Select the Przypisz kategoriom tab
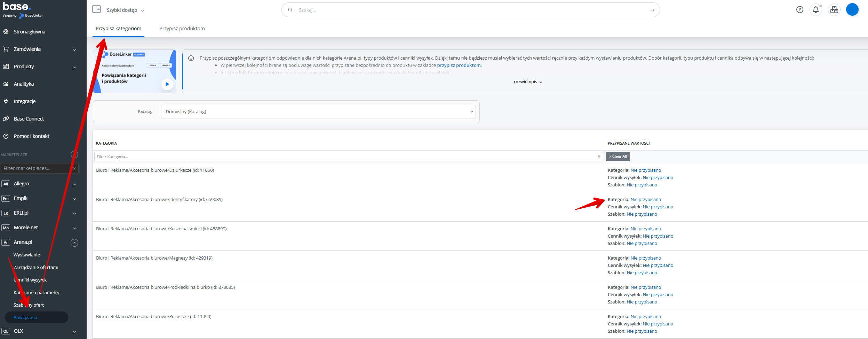 (118, 29)
